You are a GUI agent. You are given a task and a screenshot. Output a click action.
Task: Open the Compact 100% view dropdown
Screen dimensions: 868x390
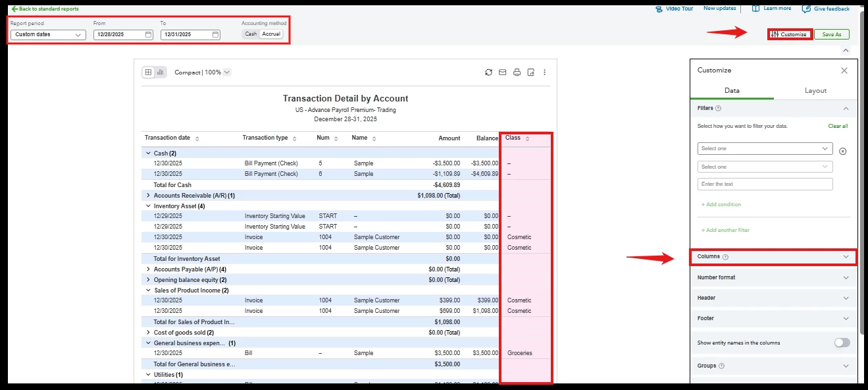(203, 72)
